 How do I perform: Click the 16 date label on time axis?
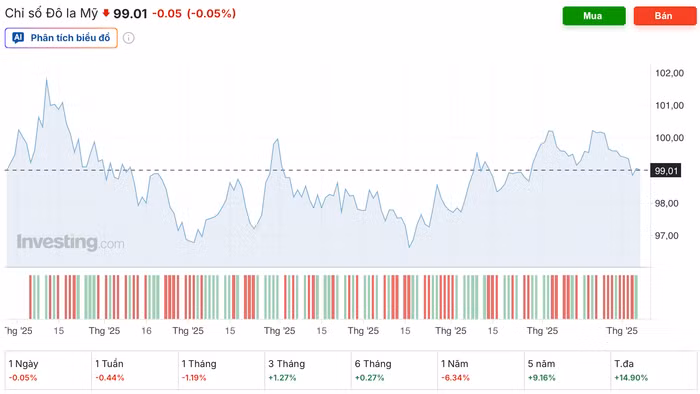coord(146,331)
